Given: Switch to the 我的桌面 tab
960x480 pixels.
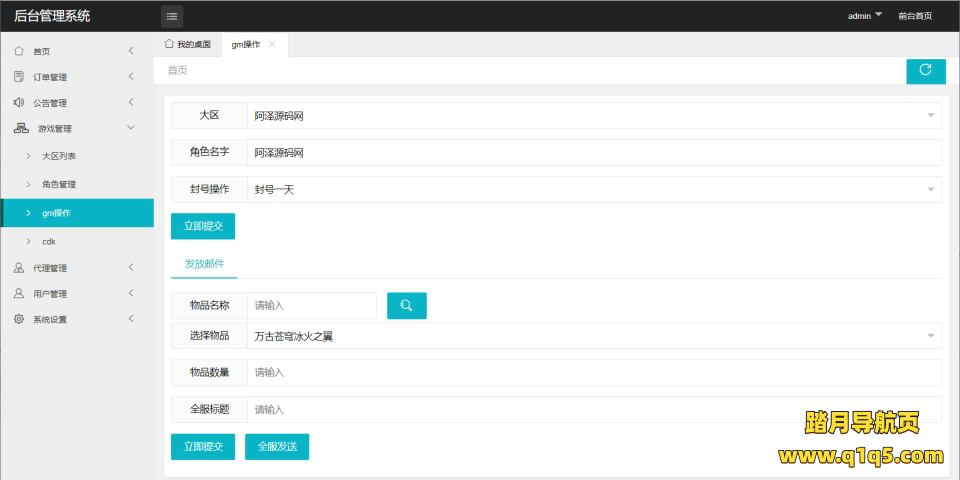Looking at the screenshot, I should [187, 45].
